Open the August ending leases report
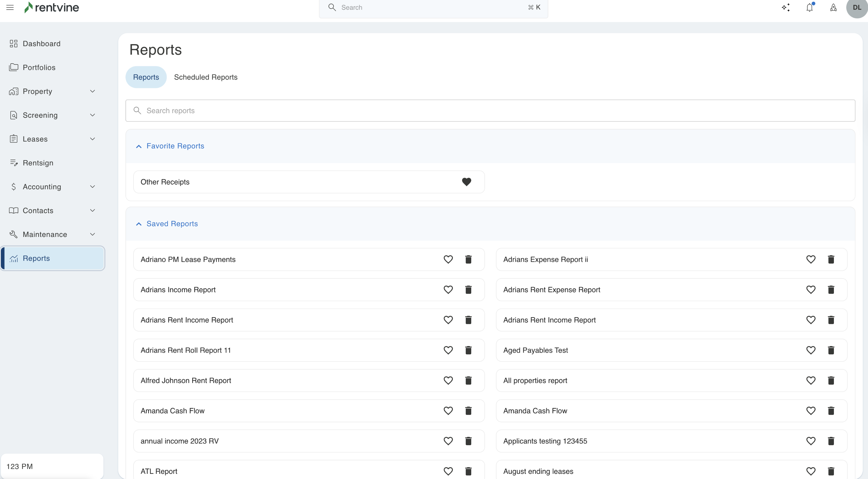The height and width of the screenshot is (479, 868). point(538,471)
